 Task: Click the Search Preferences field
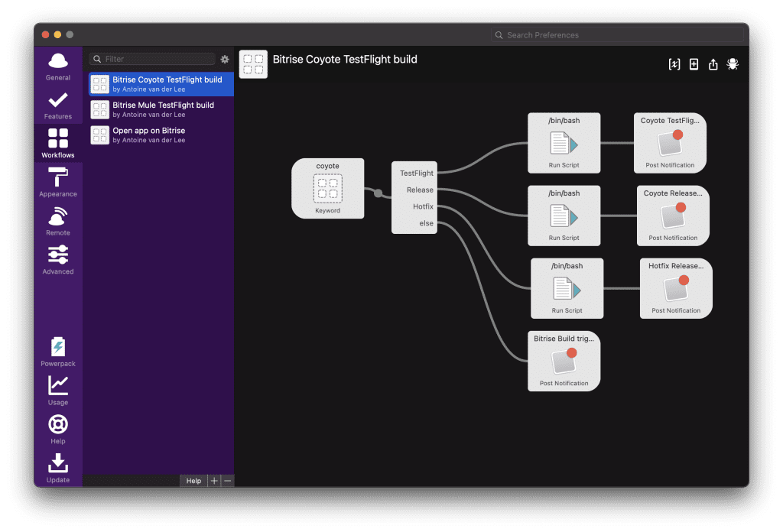point(617,35)
